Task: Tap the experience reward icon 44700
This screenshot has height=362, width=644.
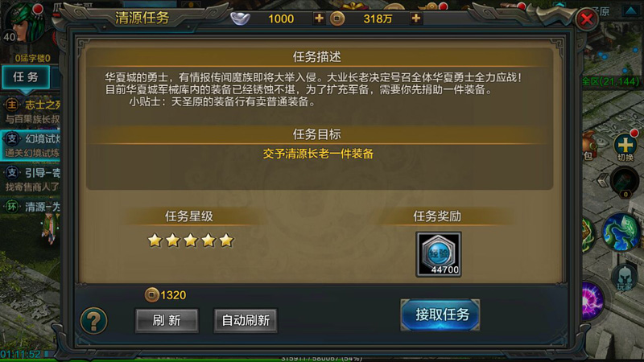Action: (x=438, y=254)
